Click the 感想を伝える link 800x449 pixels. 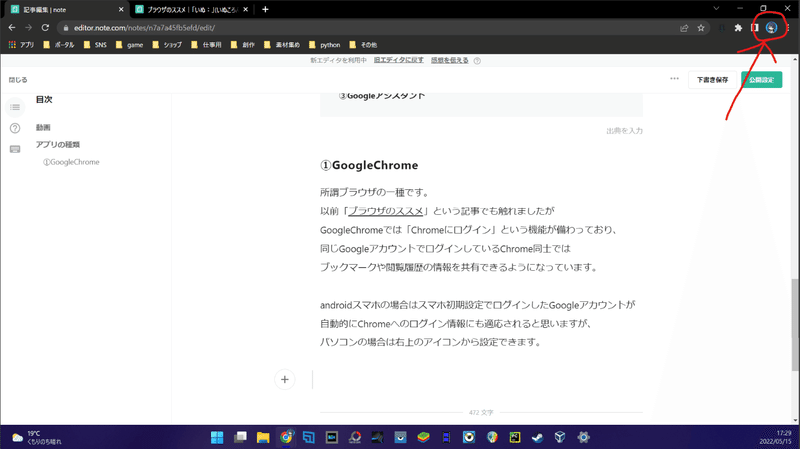(449, 60)
